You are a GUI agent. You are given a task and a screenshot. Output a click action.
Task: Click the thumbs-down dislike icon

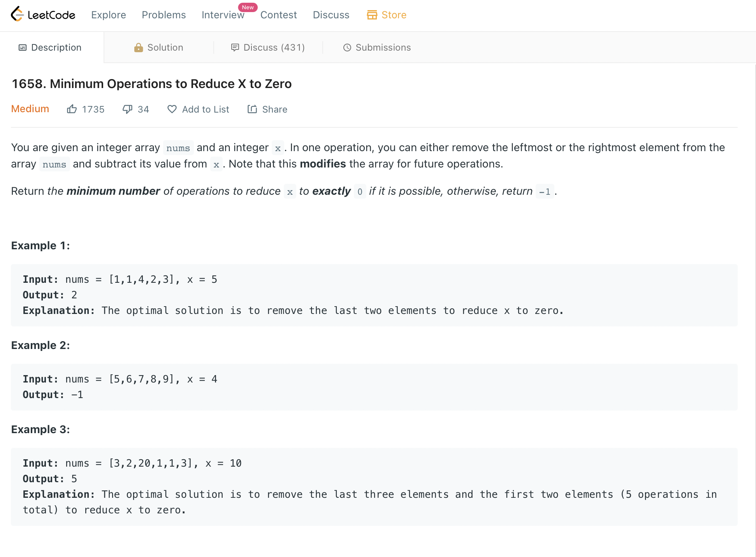pos(127,109)
